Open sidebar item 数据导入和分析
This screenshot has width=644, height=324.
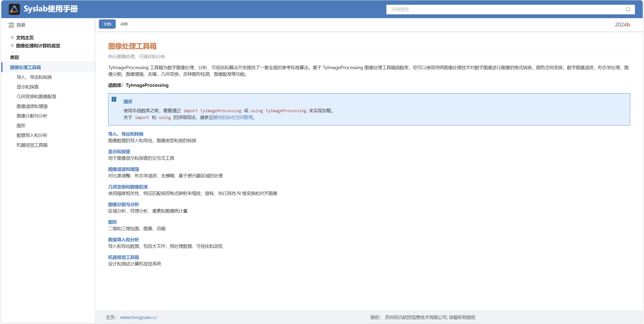click(x=32, y=135)
